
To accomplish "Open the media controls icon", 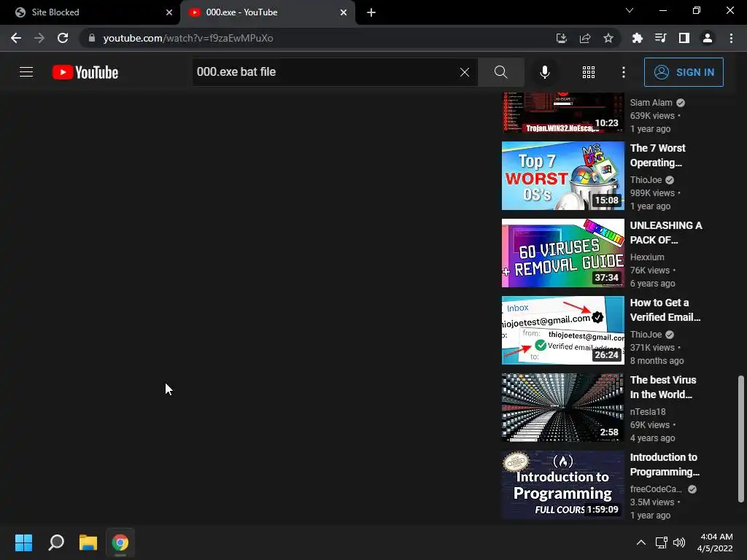I will point(660,38).
